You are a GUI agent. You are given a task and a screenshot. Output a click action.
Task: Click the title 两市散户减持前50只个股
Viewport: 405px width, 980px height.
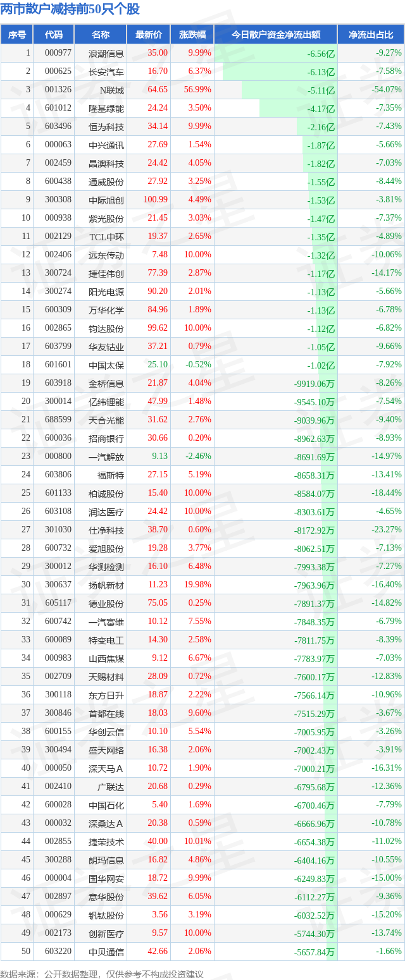[70, 9]
